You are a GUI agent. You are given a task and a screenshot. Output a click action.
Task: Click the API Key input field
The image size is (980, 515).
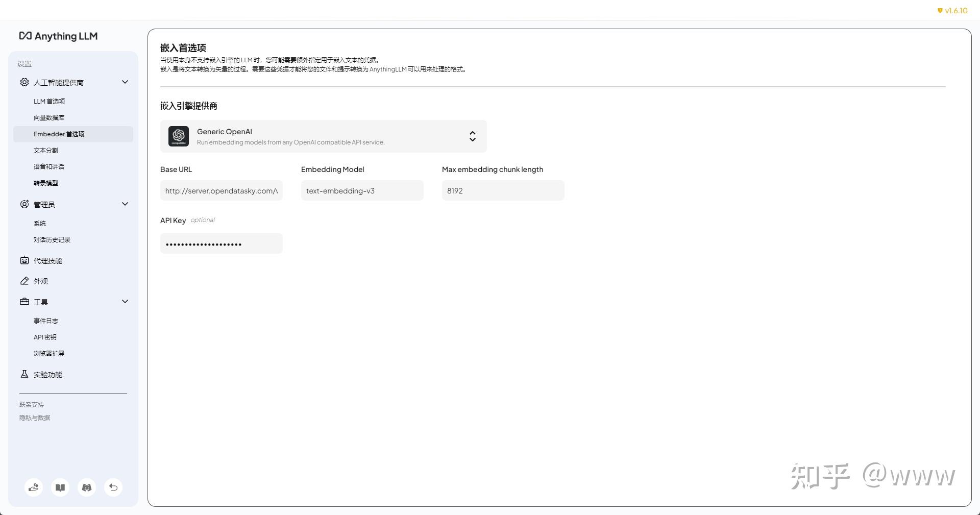221,243
